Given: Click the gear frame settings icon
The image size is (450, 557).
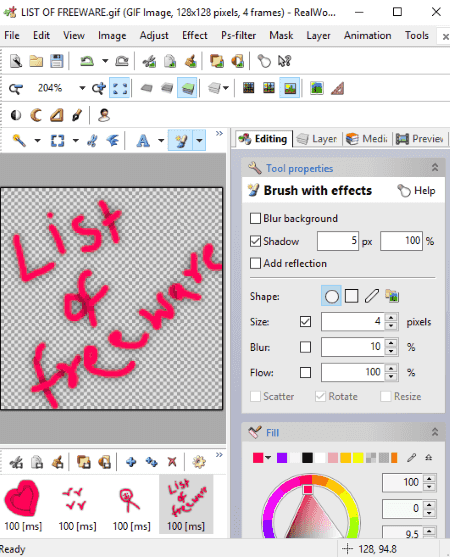Looking at the screenshot, I should click(199, 462).
